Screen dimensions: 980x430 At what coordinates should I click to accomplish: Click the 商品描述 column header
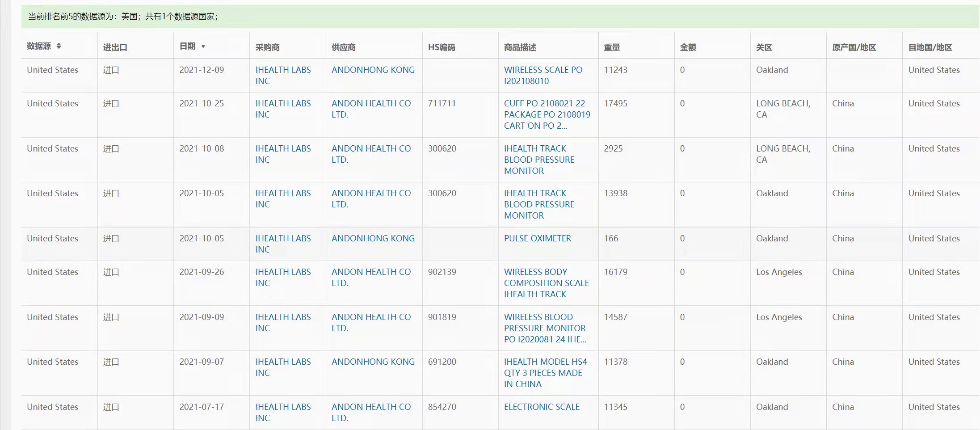tap(520, 47)
